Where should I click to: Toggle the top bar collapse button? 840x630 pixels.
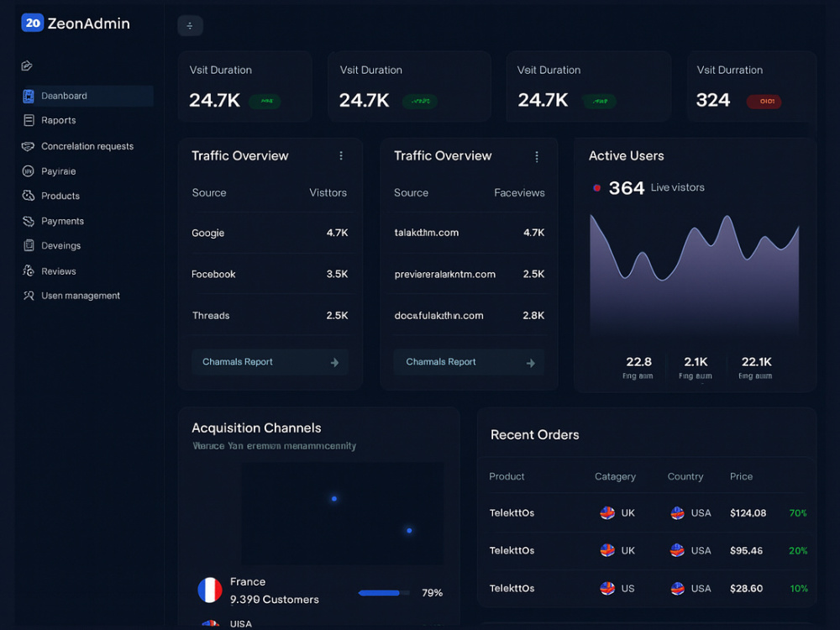190,26
